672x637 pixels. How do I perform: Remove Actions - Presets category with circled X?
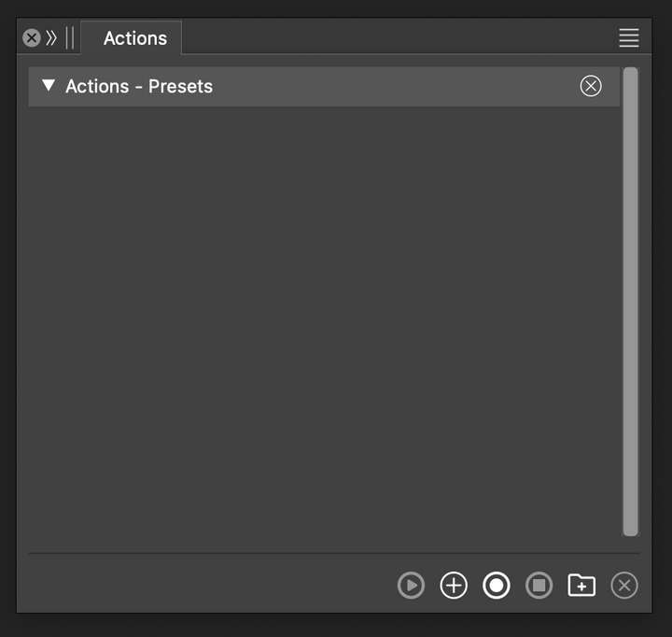point(591,86)
